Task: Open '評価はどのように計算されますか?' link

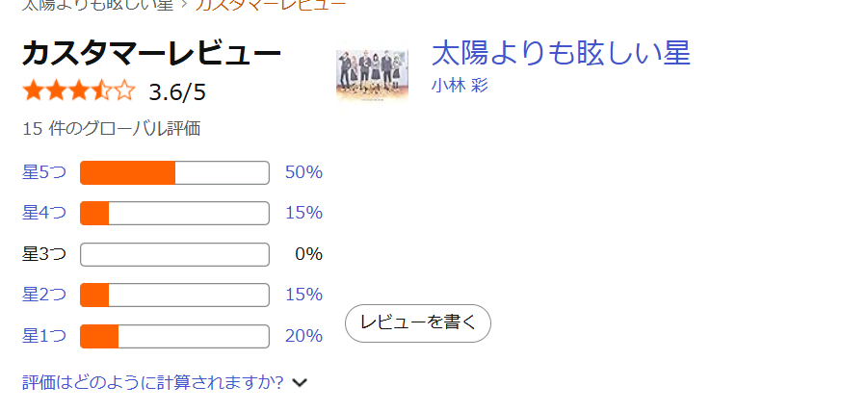Action: (152, 382)
